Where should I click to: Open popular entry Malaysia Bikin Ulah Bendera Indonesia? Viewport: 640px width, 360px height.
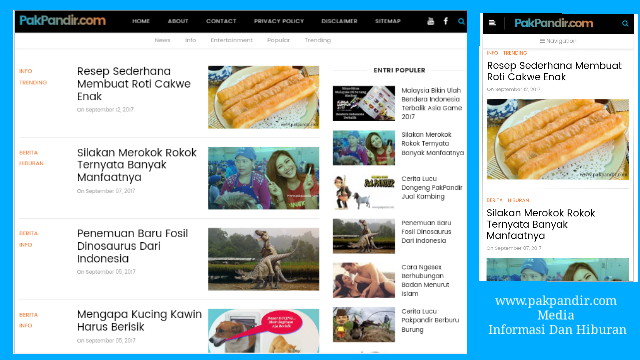431,103
